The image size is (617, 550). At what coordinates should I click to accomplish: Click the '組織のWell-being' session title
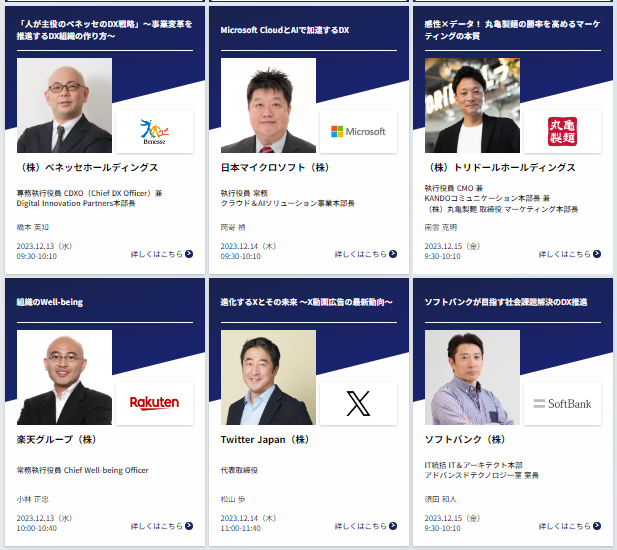(x=50, y=302)
